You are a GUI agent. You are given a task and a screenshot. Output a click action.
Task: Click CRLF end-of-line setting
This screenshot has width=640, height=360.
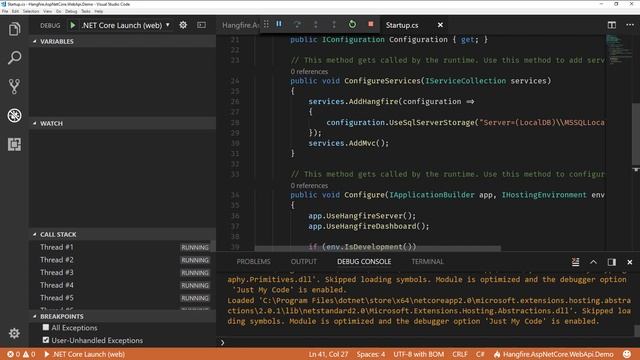click(x=460, y=354)
